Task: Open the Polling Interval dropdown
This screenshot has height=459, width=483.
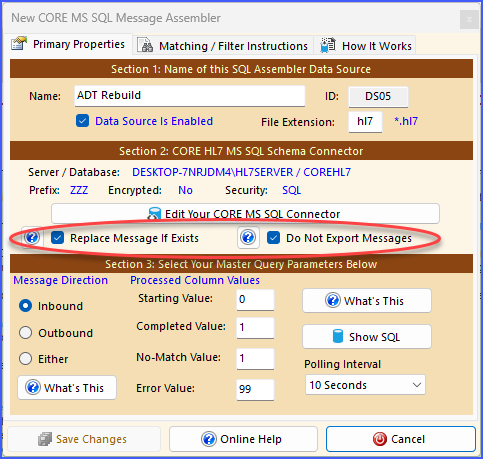Action: [365, 385]
